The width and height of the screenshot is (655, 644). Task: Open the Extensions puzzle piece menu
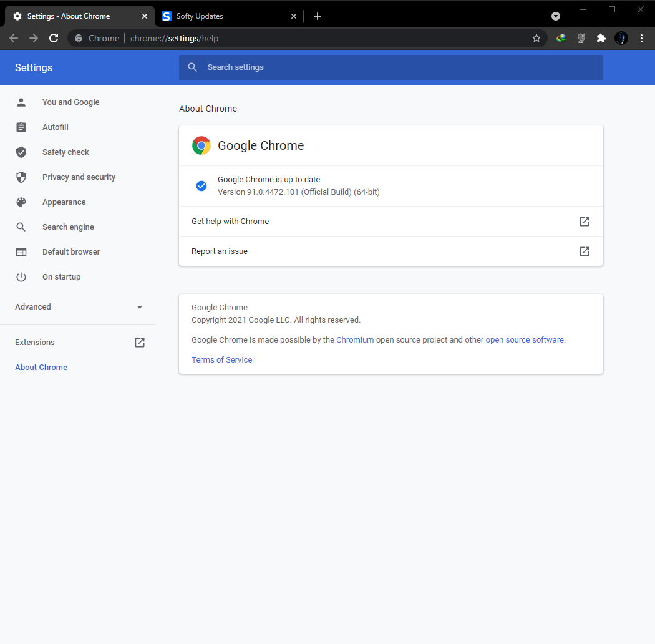[x=601, y=39]
